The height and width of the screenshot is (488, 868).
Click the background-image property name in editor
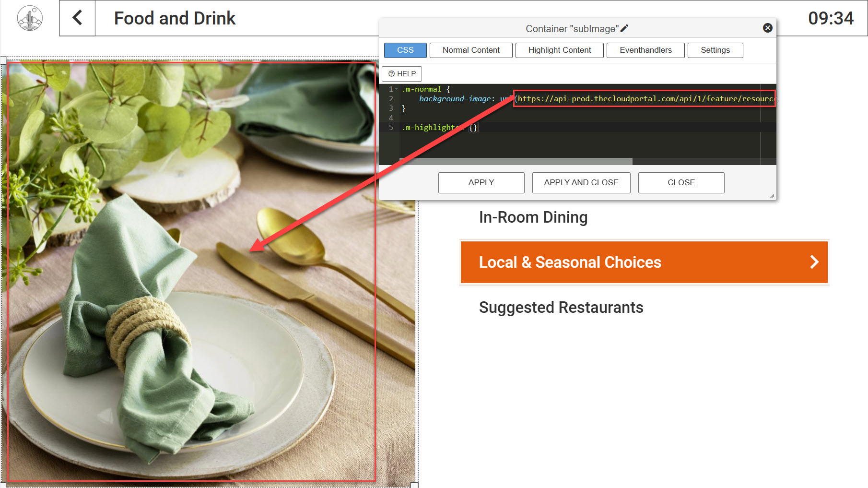coord(455,98)
